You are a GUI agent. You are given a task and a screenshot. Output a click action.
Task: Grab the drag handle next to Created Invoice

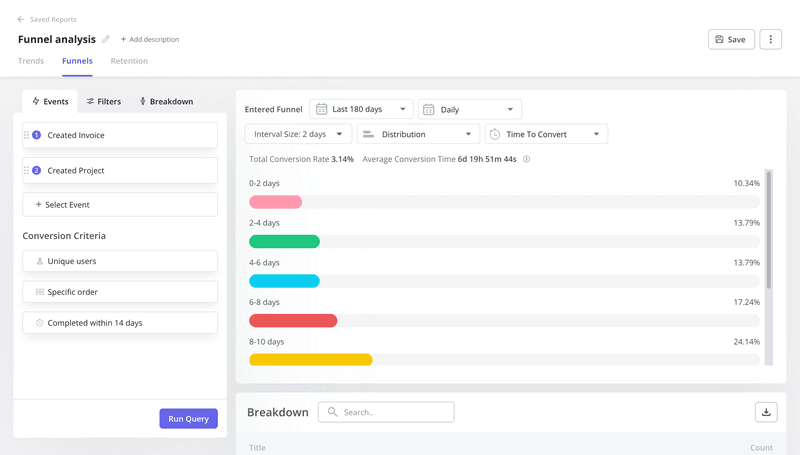coord(26,135)
